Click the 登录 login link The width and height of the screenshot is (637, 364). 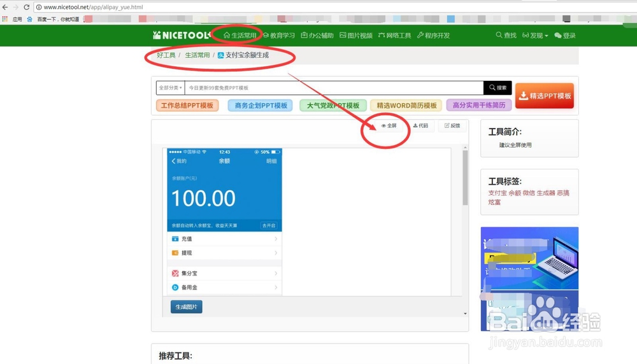point(565,35)
